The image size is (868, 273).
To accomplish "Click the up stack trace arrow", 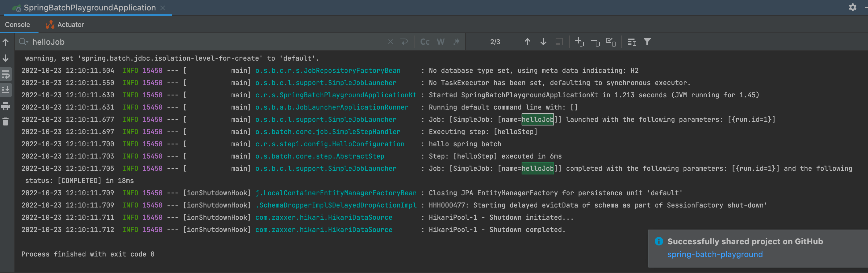I will click(6, 42).
